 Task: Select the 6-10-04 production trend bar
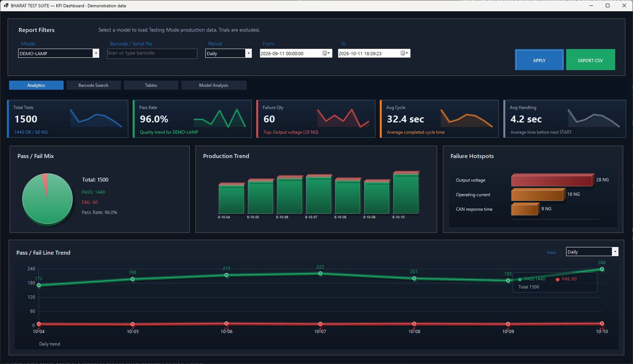coord(231,198)
